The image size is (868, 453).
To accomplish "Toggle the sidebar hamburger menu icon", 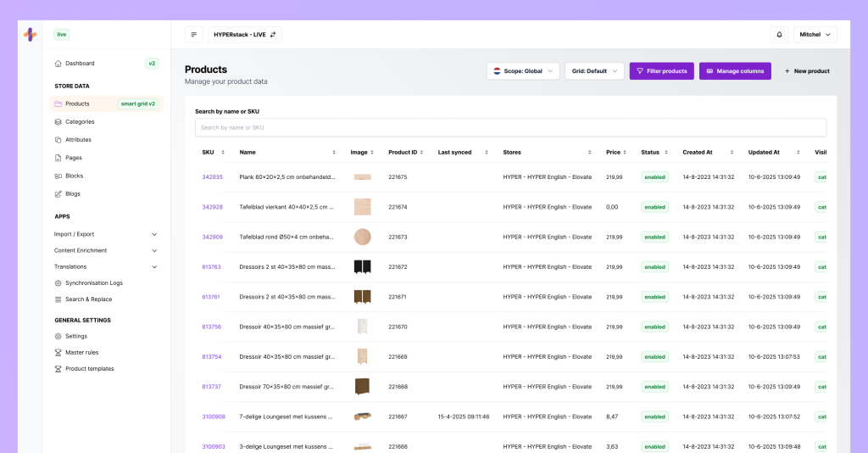I will [194, 35].
